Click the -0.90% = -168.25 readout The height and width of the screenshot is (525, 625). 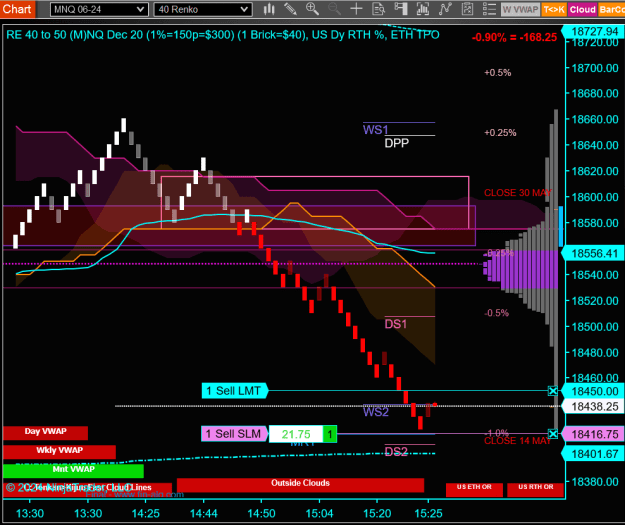[514, 37]
